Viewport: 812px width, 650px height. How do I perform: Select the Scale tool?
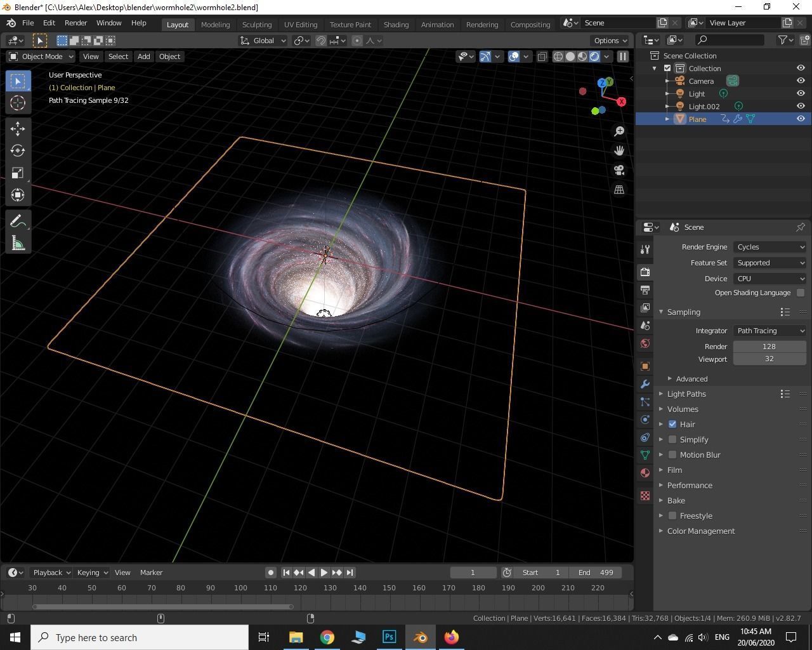pyautogui.click(x=17, y=173)
